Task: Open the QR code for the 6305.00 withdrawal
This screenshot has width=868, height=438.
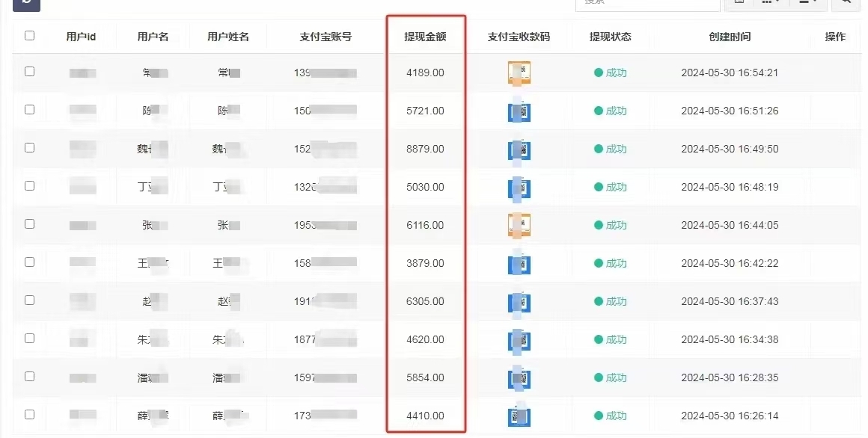Action: tap(519, 301)
